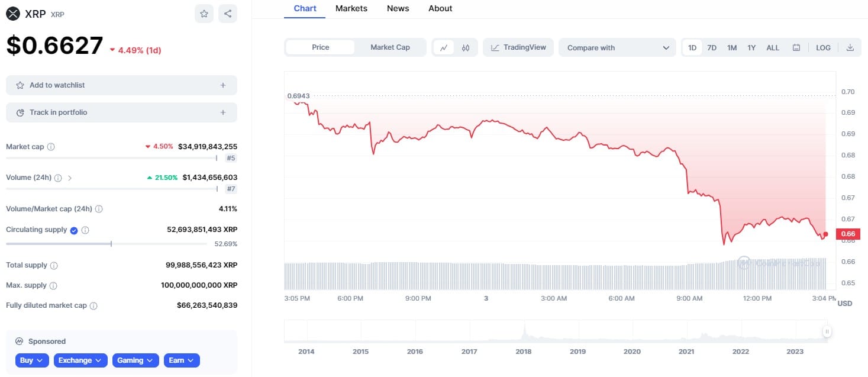Viewport: 868px width, 377px height.
Task: Open the Compare with dropdown
Action: (x=617, y=48)
